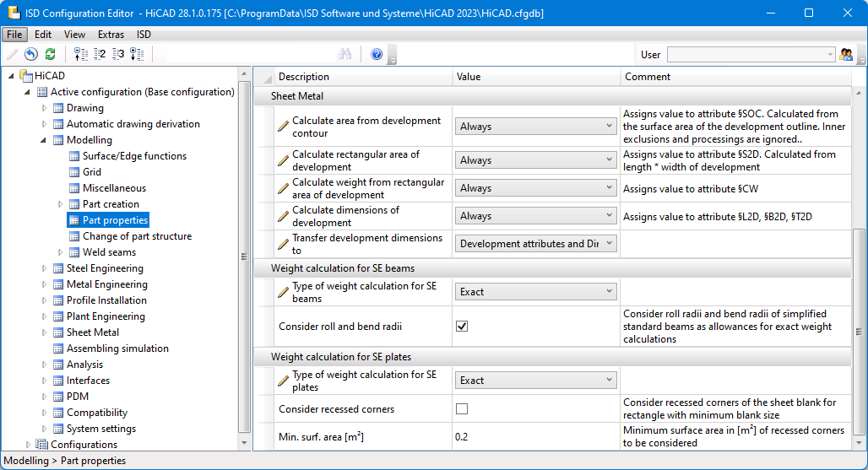Open help with the blue question mark icon
868x470 pixels.
pos(377,54)
